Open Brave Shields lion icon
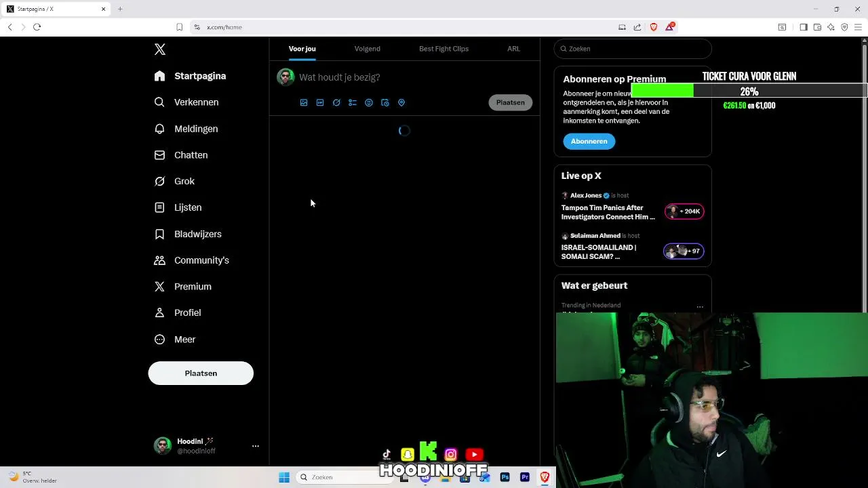The width and height of the screenshot is (868, 488). click(x=654, y=27)
